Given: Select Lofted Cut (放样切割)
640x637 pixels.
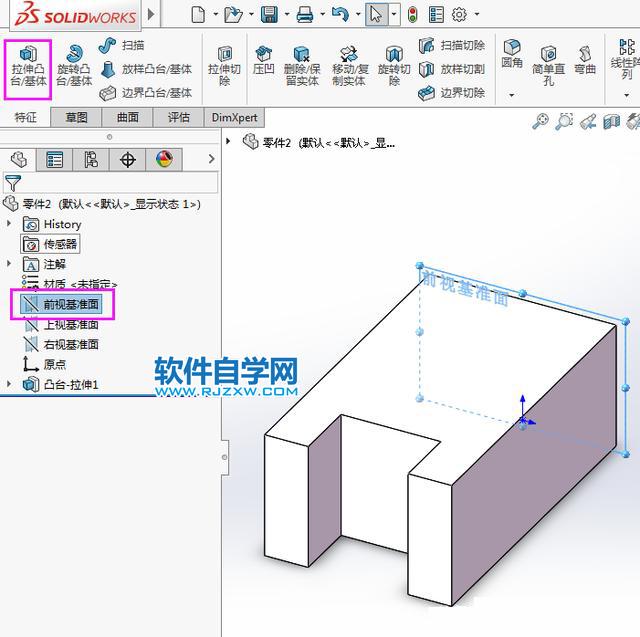Looking at the screenshot, I should click(452, 69).
